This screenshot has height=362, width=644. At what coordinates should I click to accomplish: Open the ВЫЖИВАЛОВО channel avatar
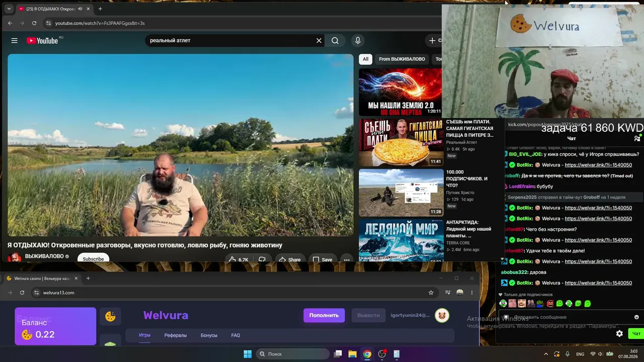[x=15, y=257]
